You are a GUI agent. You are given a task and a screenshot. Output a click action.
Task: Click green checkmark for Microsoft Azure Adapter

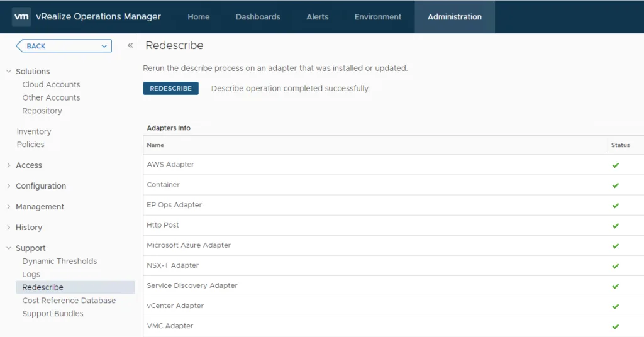[615, 246]
